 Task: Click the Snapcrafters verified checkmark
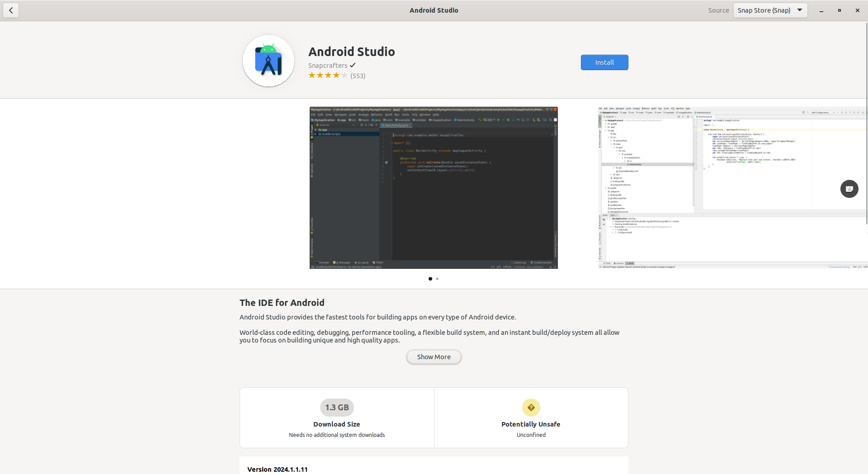pos(353,65)
